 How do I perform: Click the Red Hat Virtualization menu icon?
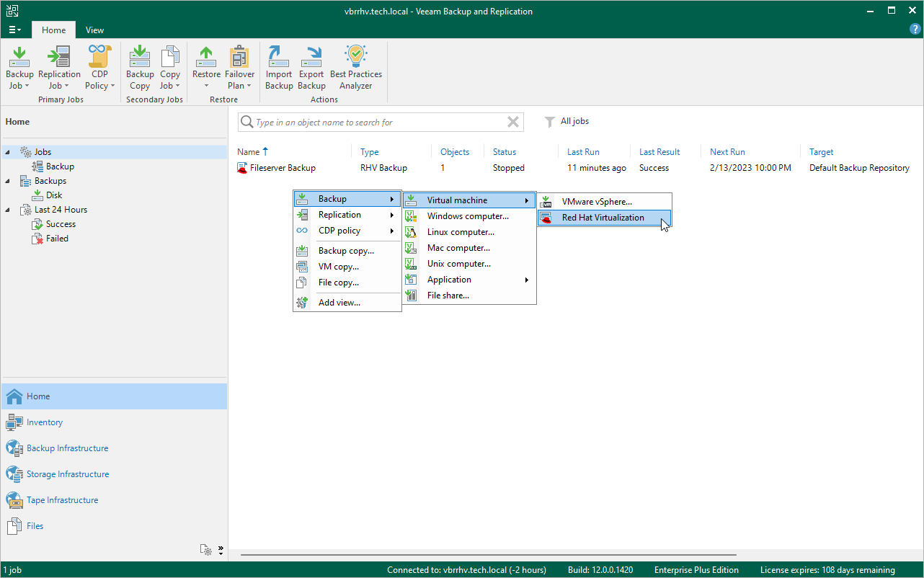click(x=547, y=218)
